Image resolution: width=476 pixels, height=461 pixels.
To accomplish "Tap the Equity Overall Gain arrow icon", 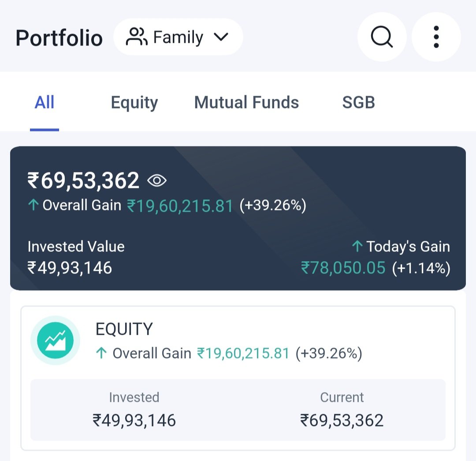I will (101, 353).
